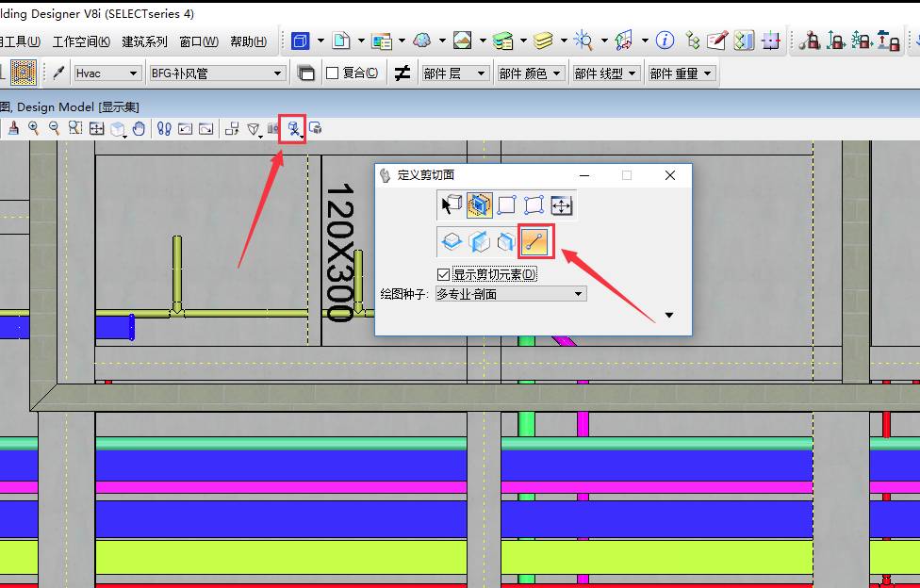Open the 建筑系列 menu
Screen dimensions: 920x588
[x=144, y=41]
